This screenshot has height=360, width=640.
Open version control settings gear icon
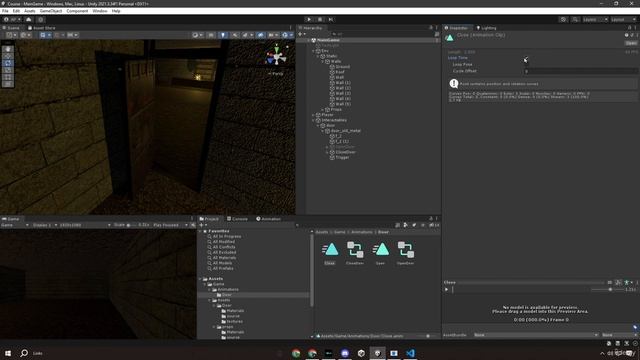coord(41,19)
